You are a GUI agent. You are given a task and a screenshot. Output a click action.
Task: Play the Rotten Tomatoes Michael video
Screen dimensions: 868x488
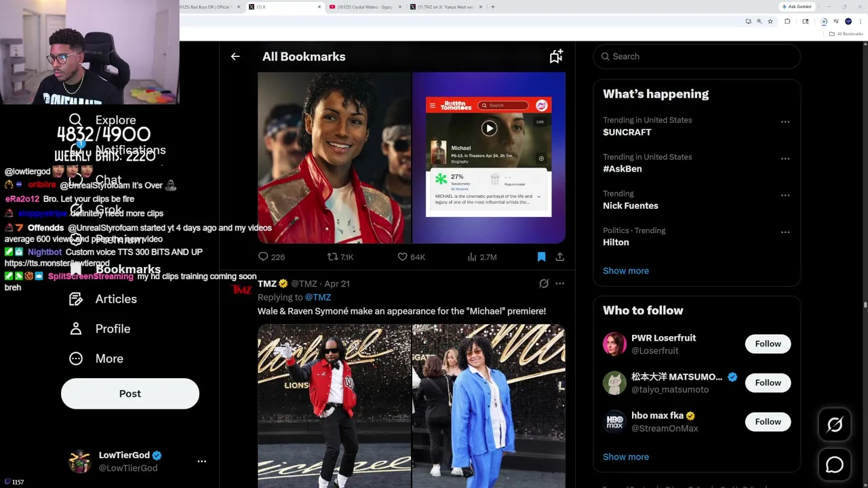[489, 128]
